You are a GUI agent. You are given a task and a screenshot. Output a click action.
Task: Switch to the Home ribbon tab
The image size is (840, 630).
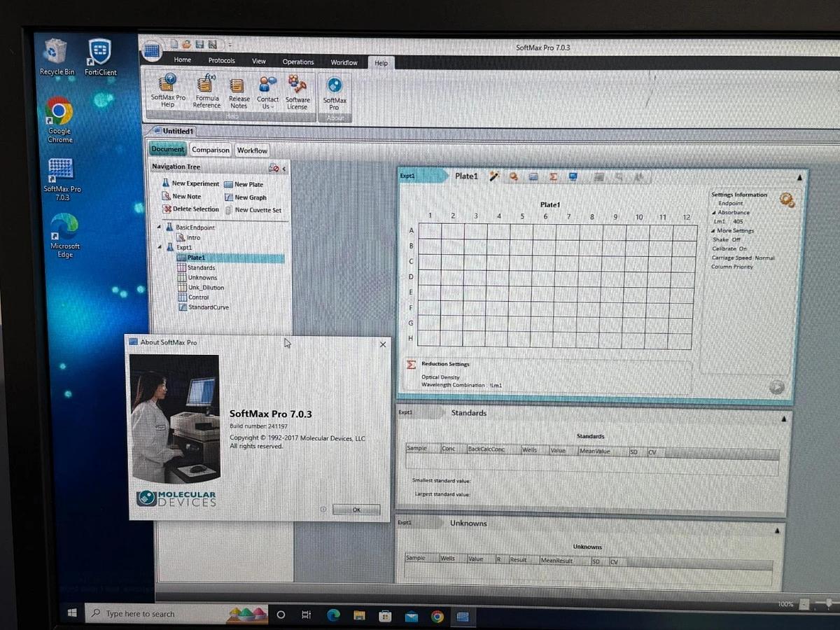[183, 60]
